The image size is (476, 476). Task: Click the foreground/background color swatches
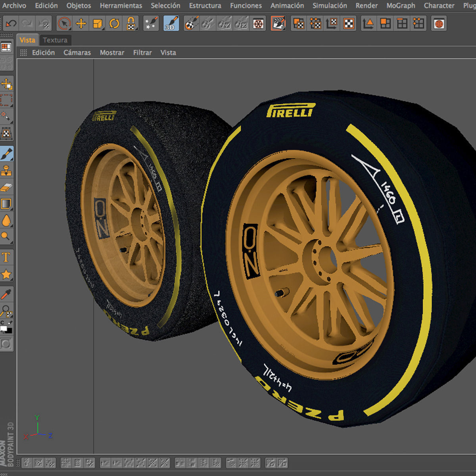(6, 329)
